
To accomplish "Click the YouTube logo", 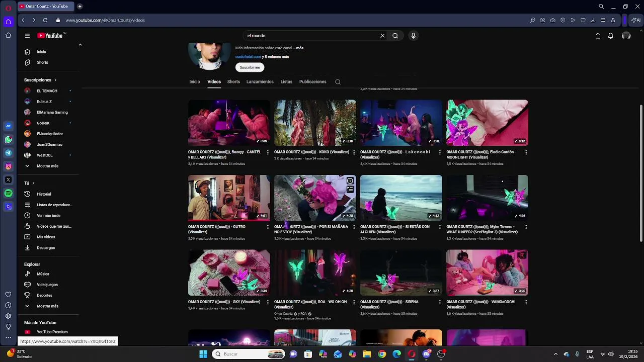I will click(x=50, y=36).
